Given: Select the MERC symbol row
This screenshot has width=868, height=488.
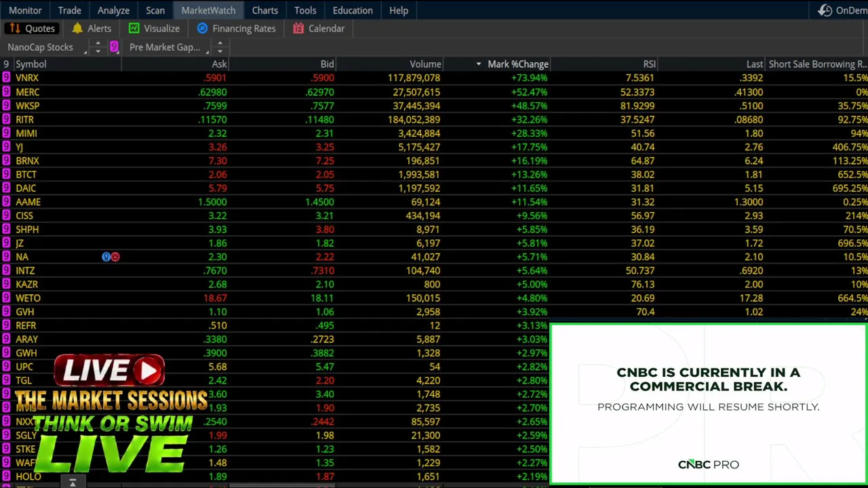Looking at the screenshot, I should click(x=27, y=91).
